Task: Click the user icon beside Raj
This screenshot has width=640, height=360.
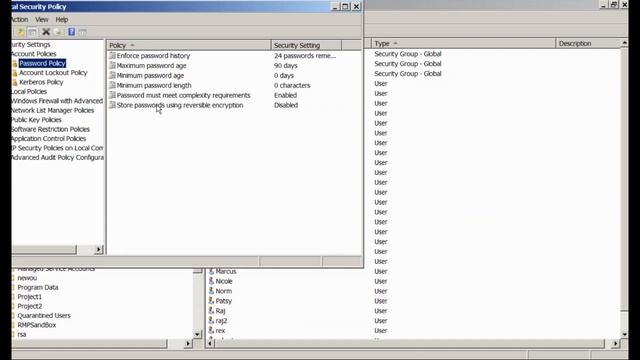Action: [211, 311]
